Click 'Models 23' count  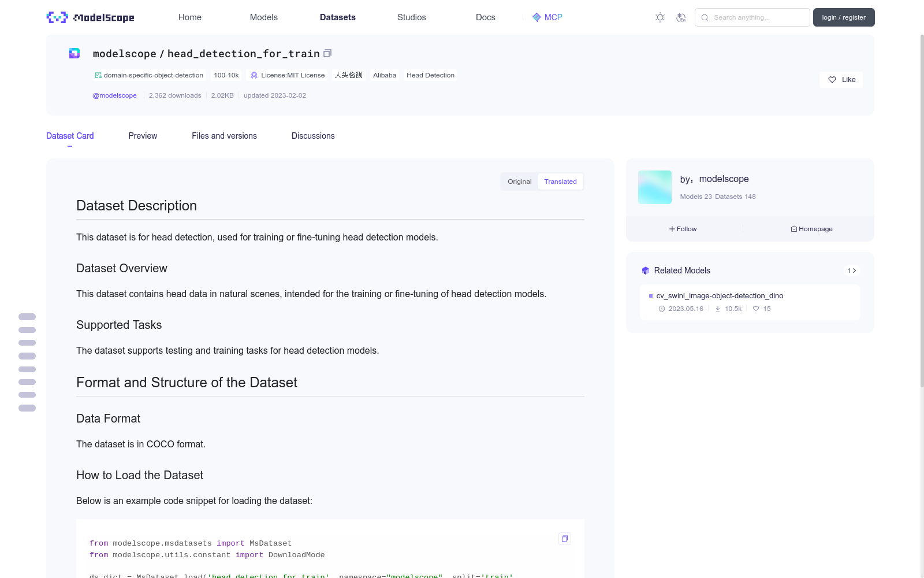point(696,197)
